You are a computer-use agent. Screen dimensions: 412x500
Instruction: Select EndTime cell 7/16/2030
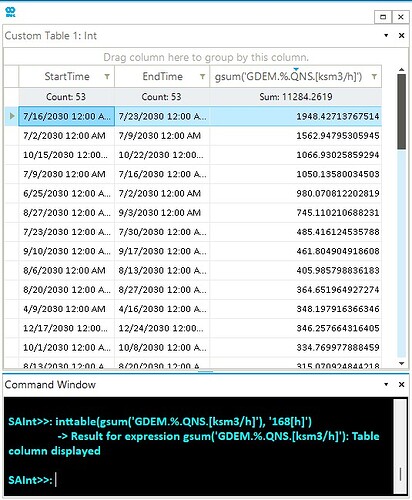162,174
